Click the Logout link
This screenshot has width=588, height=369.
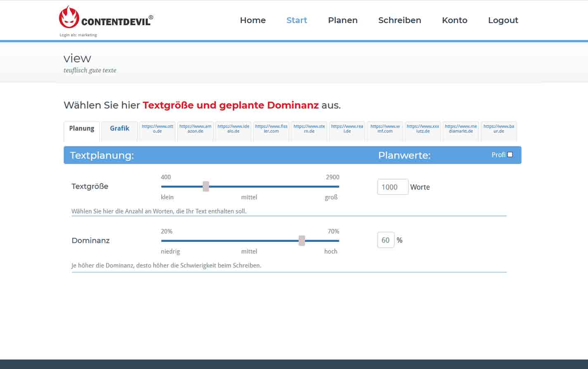click(x=503, y=20)
